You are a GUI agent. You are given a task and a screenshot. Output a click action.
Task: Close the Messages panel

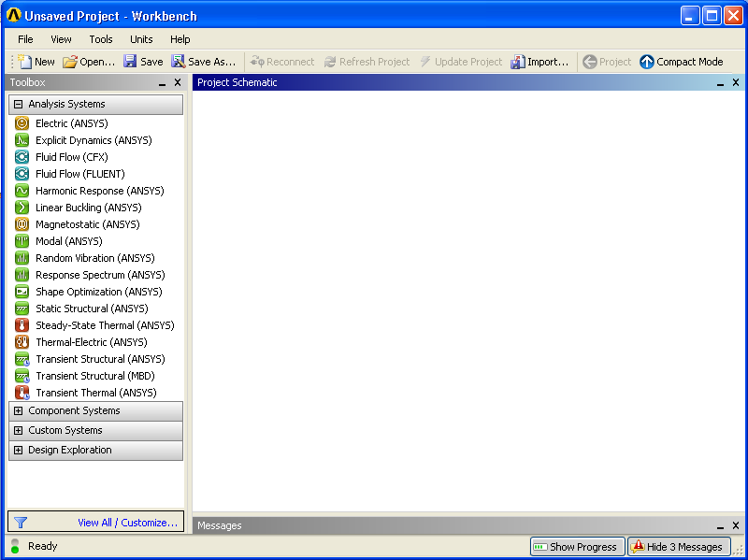736,525
